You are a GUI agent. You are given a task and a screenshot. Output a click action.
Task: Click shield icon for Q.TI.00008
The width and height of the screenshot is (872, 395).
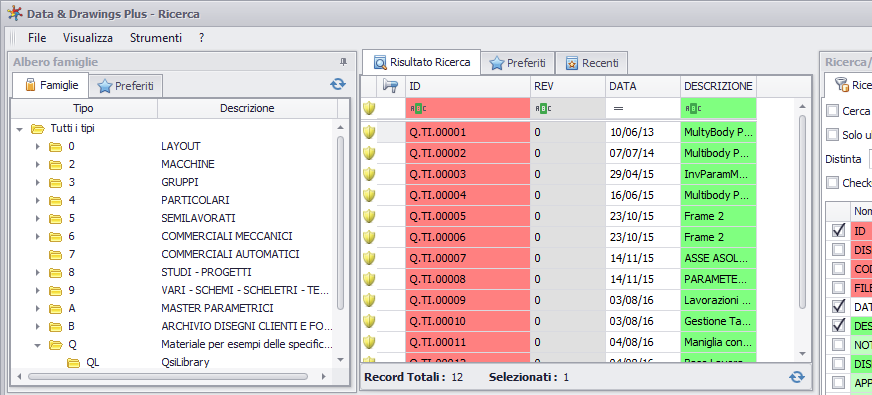click(369, 279)
